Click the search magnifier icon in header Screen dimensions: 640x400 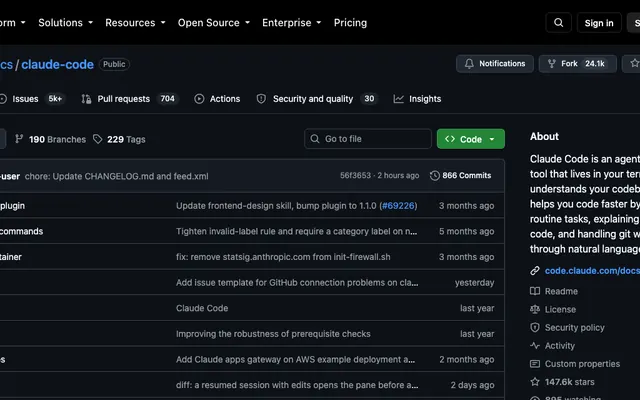558,23
